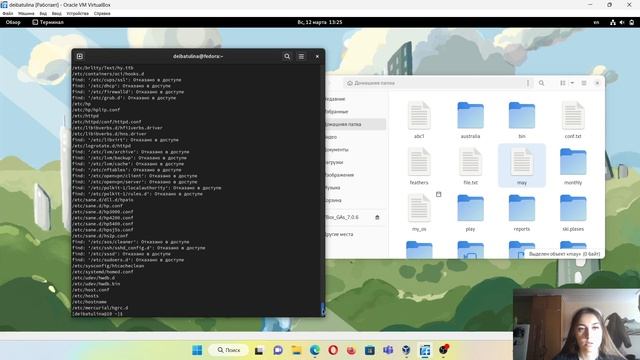
Task: Select the conf.txt file
Action: pos(573,120)
